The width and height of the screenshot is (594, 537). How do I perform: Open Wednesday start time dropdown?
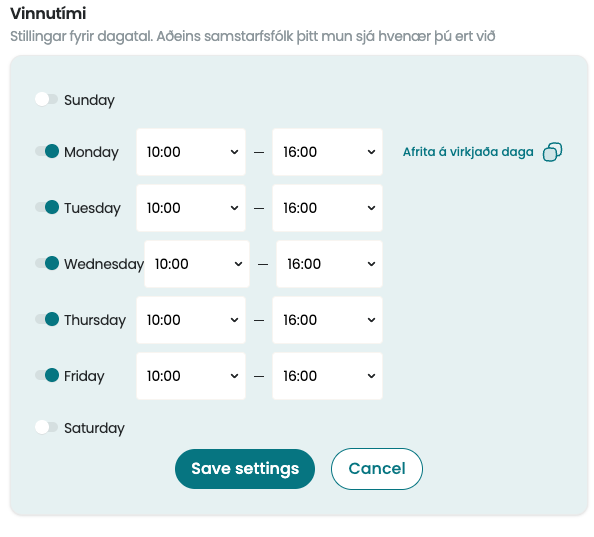click(x=197, y=264)
